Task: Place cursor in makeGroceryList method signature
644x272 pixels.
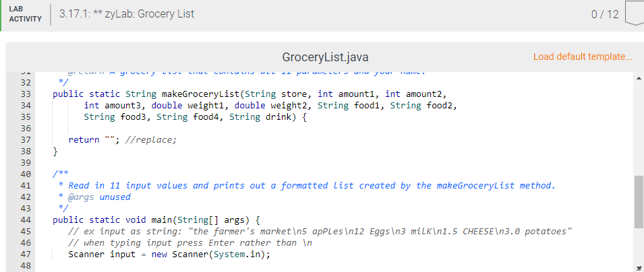Action: click(x=250, y=94)
